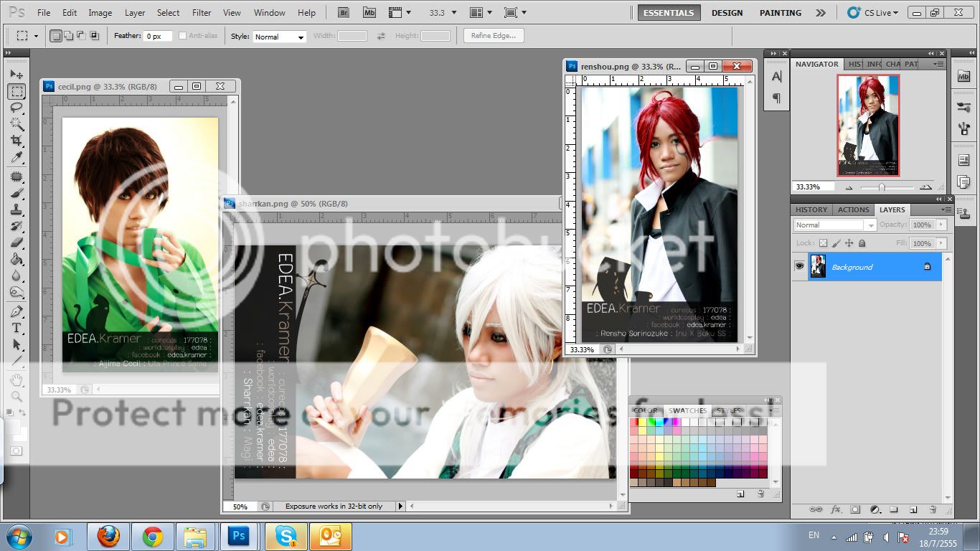This screenshot has width=980, height=551.
Task: Enable New selection mode in options bar
Action: [x=56, y=36]
